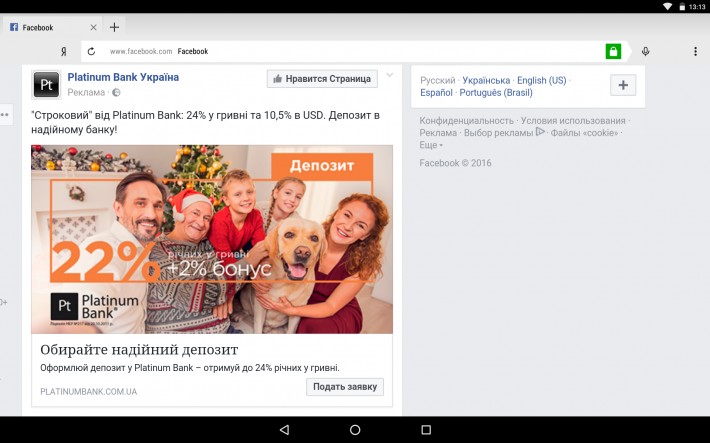
Task: Switch language to Español
Action: [436, 93]
